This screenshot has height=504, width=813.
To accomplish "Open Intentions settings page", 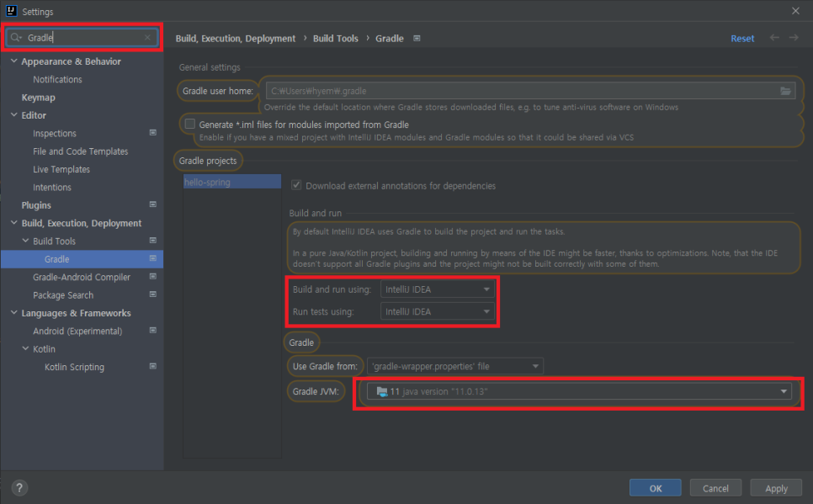I will click(x=52, y=187).
